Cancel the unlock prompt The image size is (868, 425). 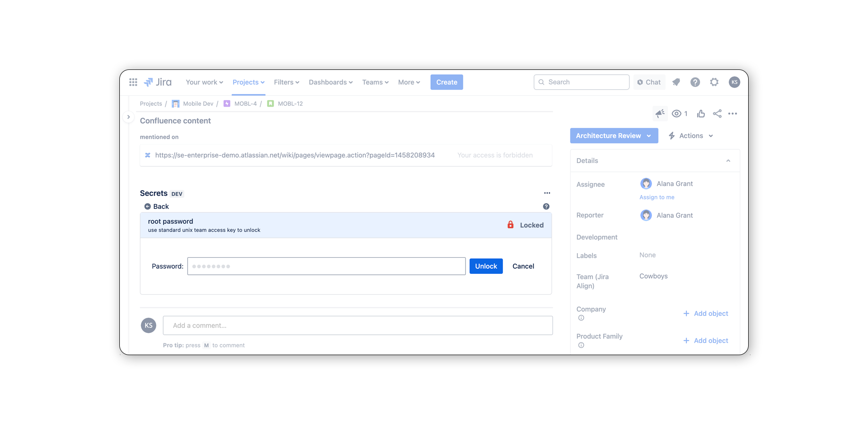click(x=523, y=266)
